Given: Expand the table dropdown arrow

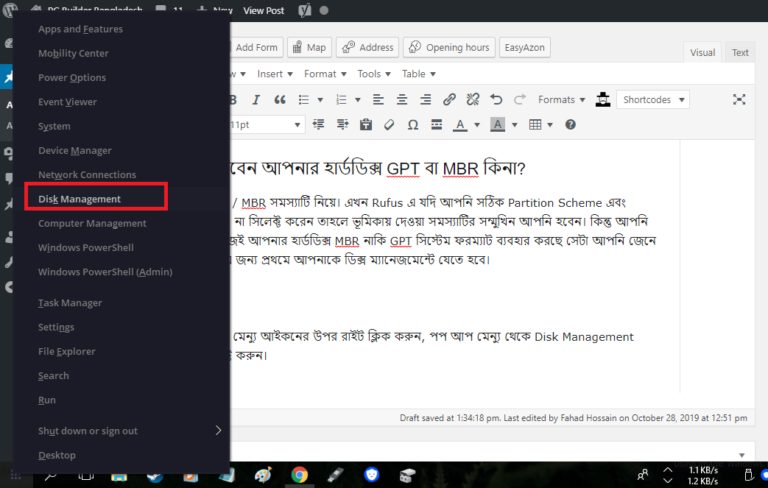Looking at the screenshot, I should point(550,125).
